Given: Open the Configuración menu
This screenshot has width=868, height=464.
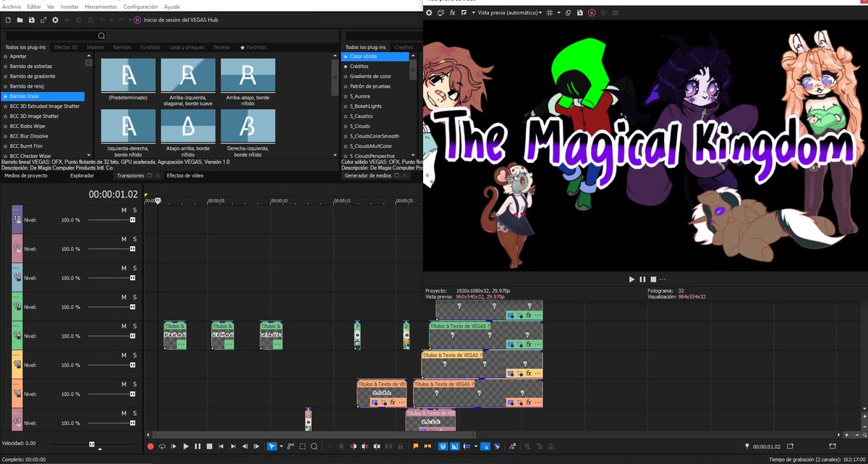Looking at the screenshot, I should (x=140, y=6).
